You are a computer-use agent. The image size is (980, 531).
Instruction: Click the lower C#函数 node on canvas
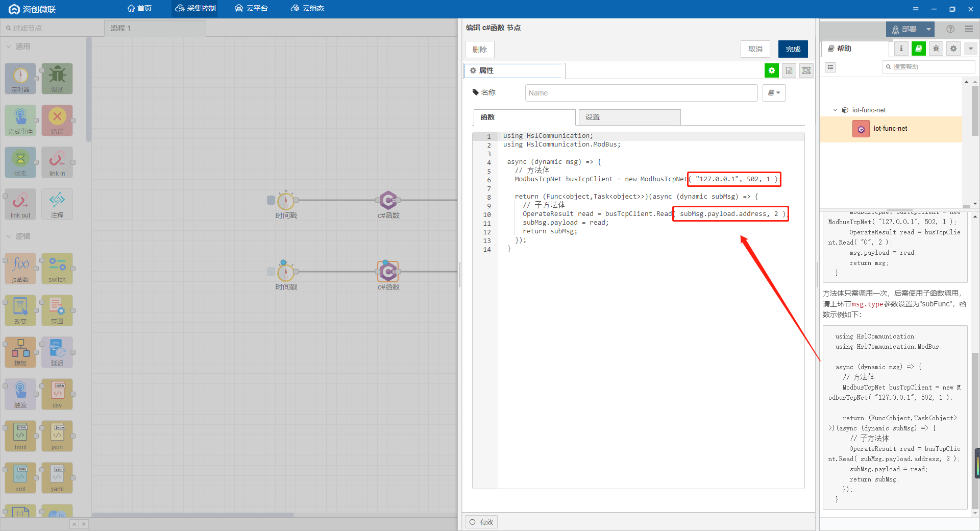[388, 272]
